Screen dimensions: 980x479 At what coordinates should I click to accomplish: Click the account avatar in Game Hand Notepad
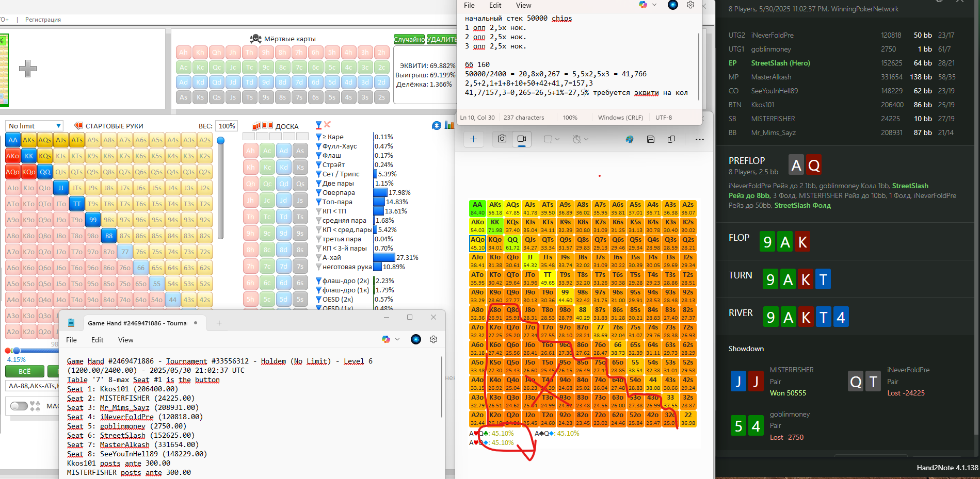click(x=416, y=339)
